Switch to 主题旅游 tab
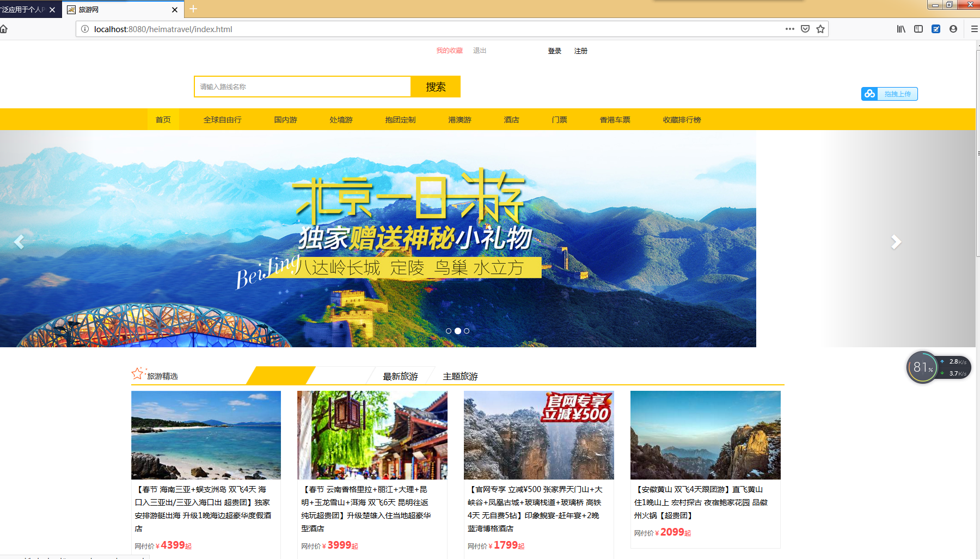The height and width of the screenshot is (559, 980). (x=461, y=376)
